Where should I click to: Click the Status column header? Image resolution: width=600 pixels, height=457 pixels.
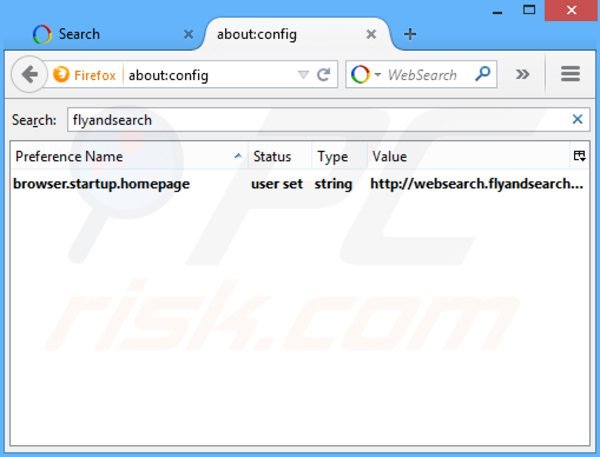click(x=272, y=156)
